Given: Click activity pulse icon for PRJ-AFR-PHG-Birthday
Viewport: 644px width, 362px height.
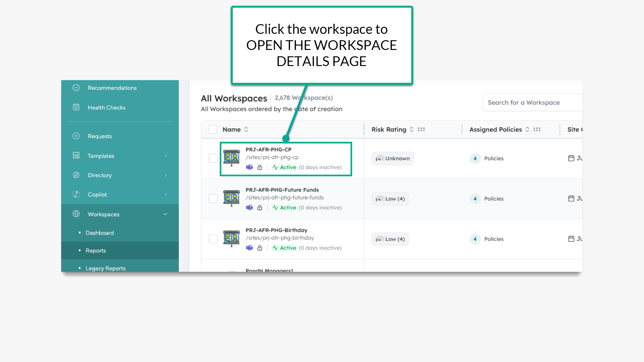Looking at the screenshot, I should click(x=275, y=248).
